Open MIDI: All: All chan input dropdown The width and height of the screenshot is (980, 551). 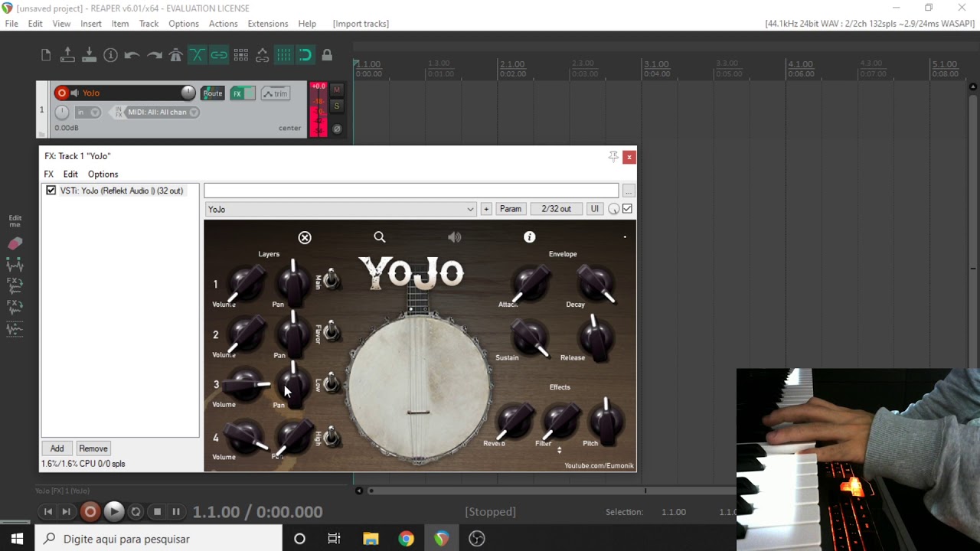162,112
